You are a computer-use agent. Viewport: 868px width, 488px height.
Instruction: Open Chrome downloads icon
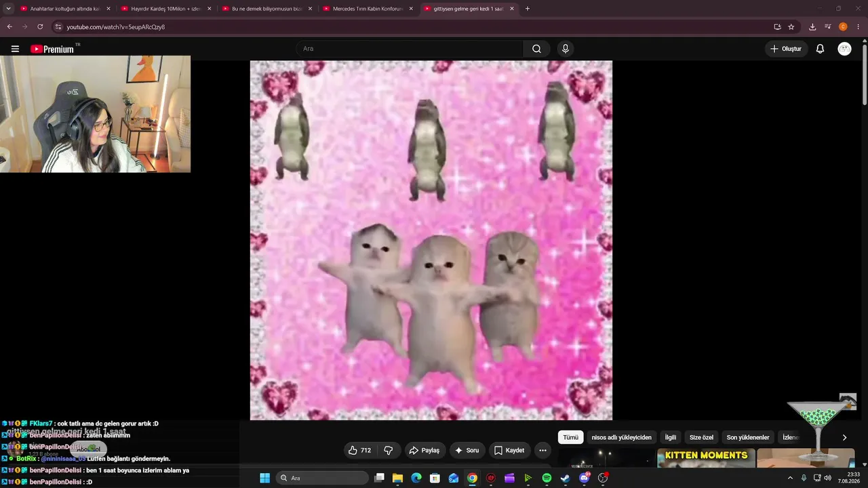[x=812, y=27]
